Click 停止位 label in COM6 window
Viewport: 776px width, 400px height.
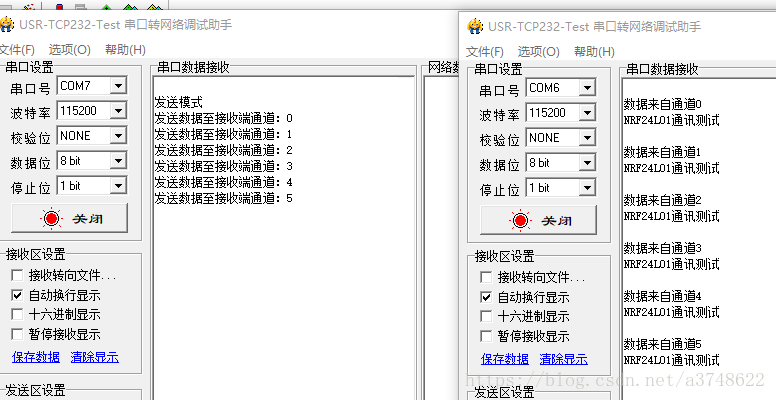click(500, 190)
